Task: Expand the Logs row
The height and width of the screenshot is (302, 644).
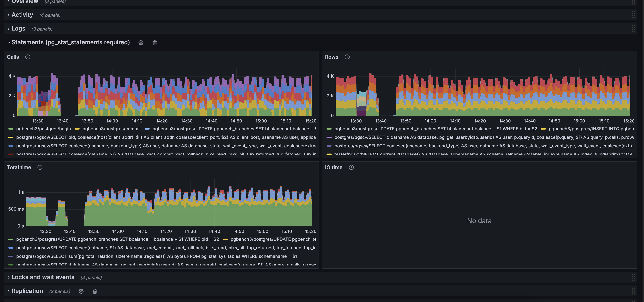Action: pyautogui.click(x=18, y=29)
